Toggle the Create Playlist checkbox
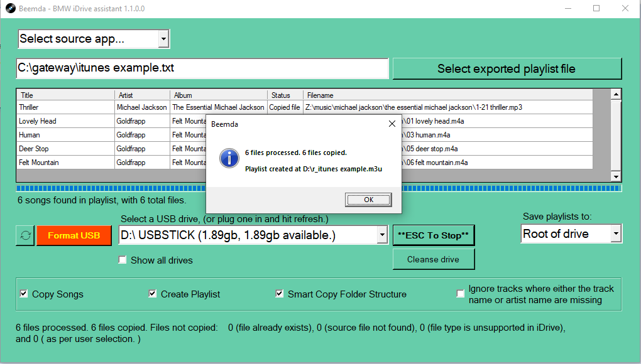 [x=153, y=294]
